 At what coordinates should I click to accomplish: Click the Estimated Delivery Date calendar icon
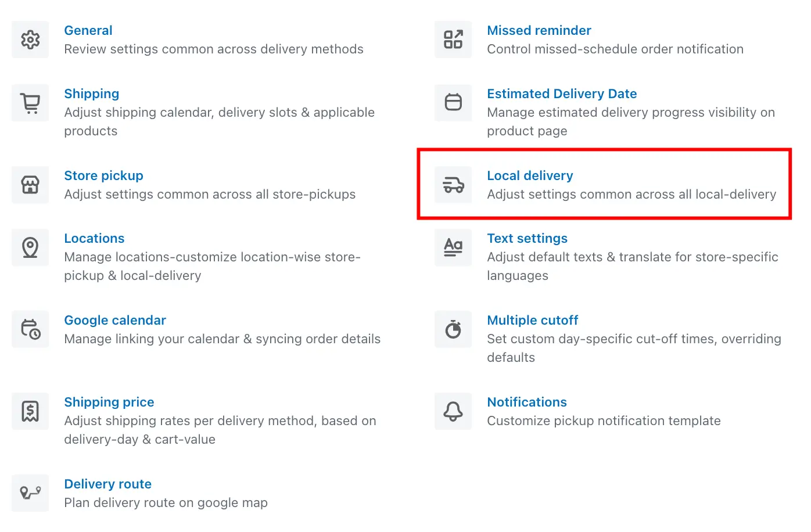(453, 103)
